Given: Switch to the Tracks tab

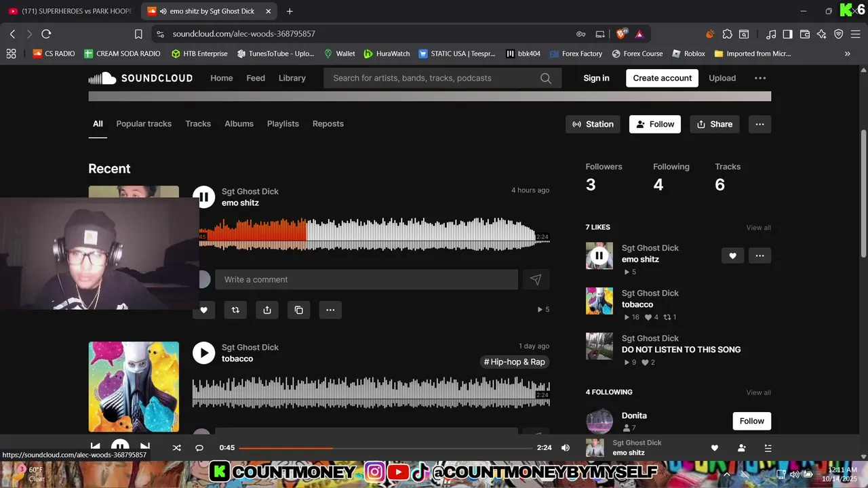Looking at the screenshot, I should tap(198, 123).
